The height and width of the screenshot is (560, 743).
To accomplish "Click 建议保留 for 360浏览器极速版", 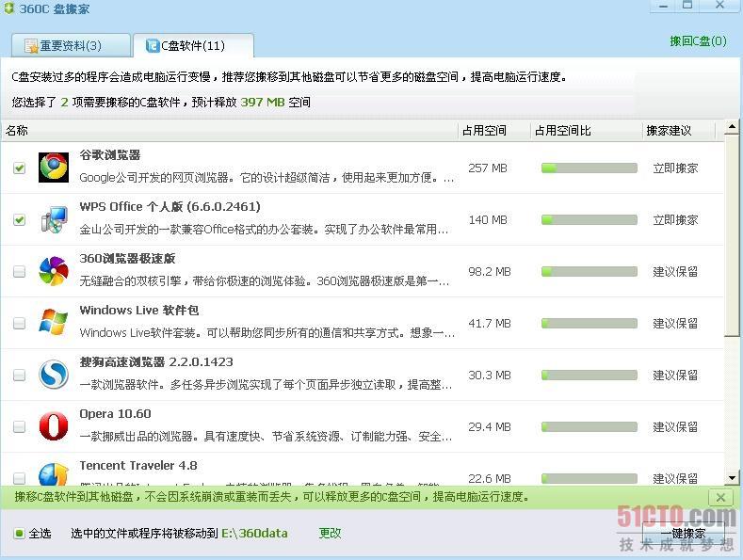I will pyautogui.click(x=675, y=271).
